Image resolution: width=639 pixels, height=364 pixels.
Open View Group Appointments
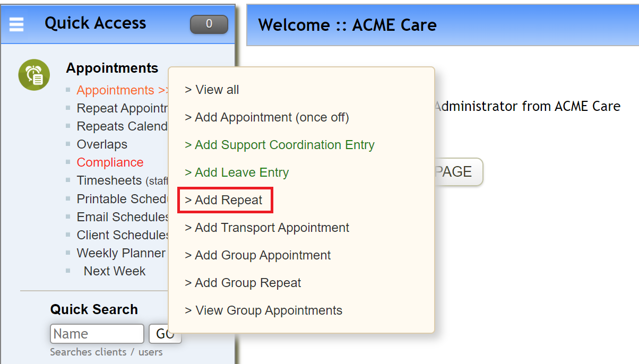(x=264, y=310)
